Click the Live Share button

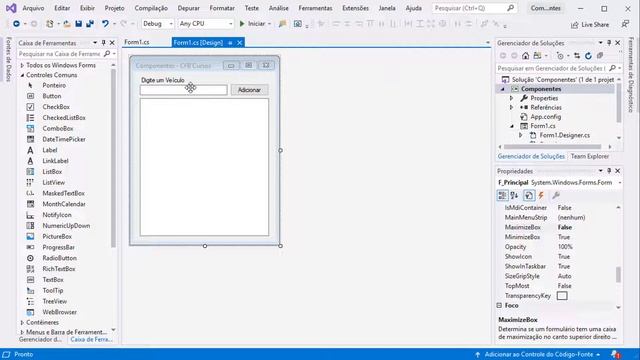pos(590,24)
